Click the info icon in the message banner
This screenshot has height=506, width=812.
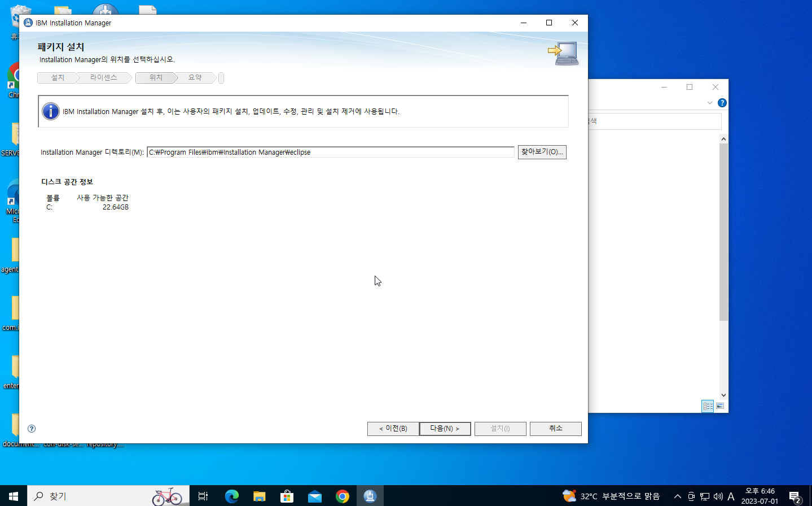click(51, 111)
